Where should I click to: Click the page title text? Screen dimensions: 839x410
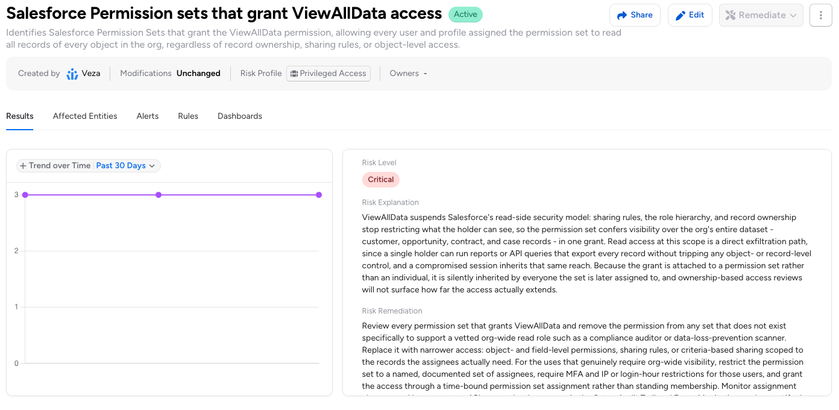pos(224,14)
